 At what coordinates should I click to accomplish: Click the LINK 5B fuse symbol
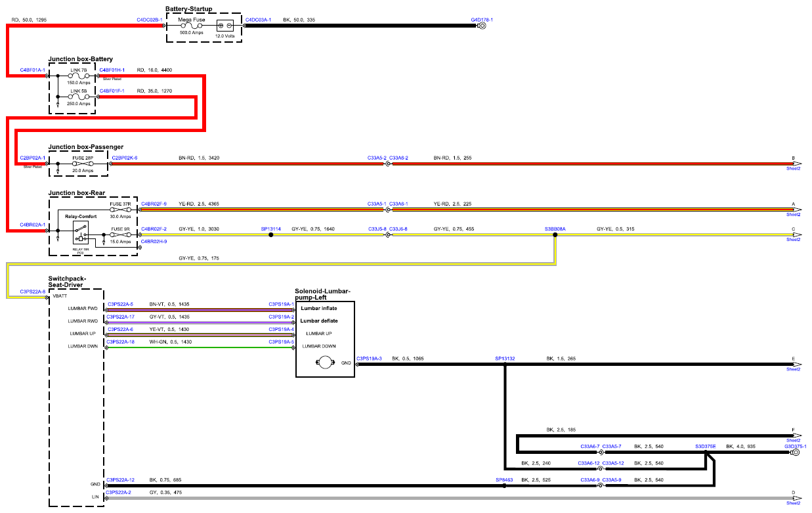(x=78, y=97)
